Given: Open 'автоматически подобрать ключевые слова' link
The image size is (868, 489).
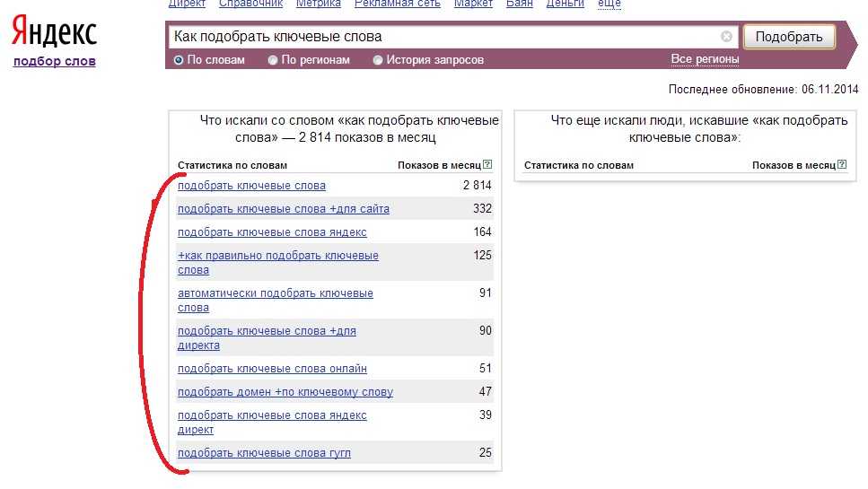Looking at the screenshot, I should click(276, 300).
